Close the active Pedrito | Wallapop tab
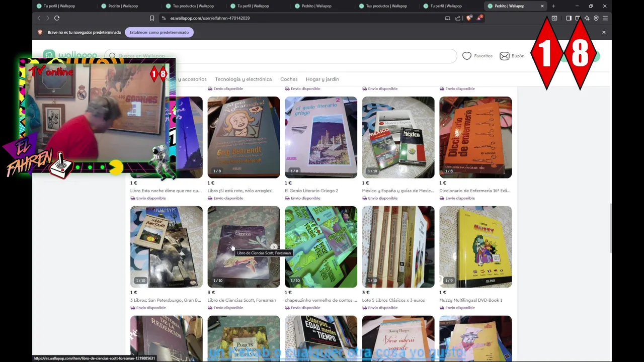The height and width of the screenshot is (362, 644). point(542,6)
